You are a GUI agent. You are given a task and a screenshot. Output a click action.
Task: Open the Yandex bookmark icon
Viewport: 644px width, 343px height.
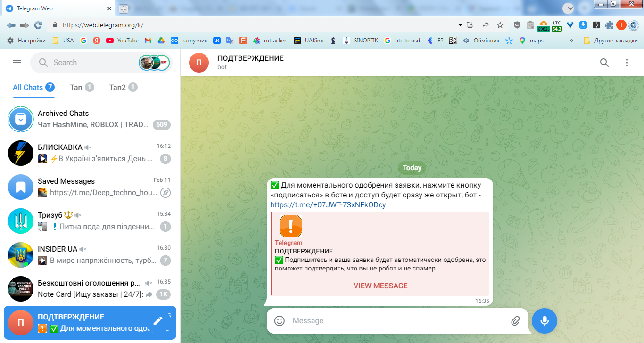(x=97, y=41)
